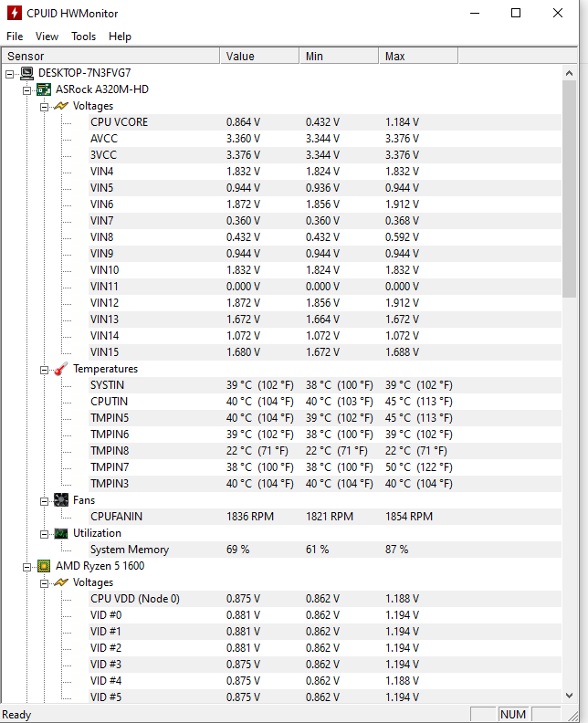Select the TMPIN8 row

click(x=325, y=451)
